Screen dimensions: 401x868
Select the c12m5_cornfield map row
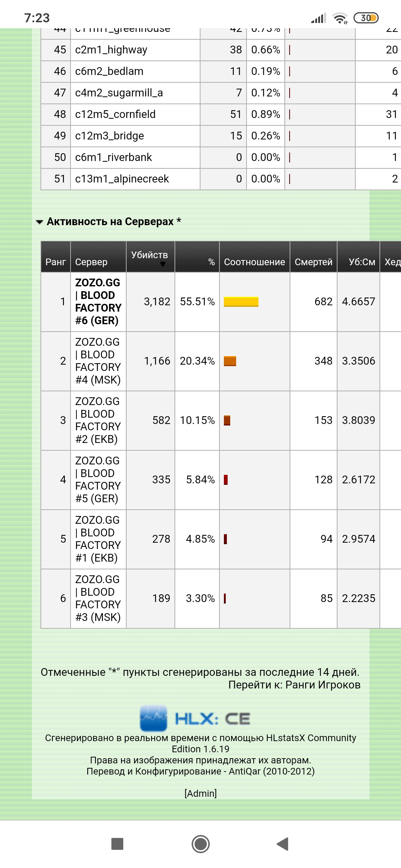[115, 114]
